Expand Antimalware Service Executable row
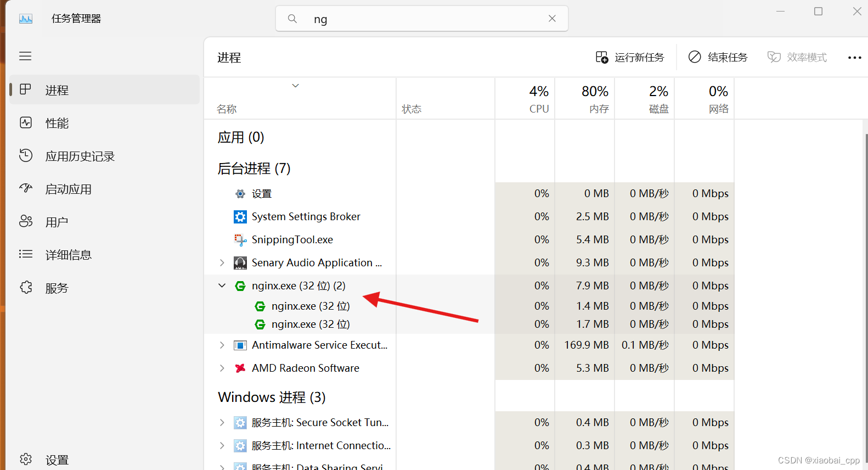Screen dimensions: 868x470 click(x=222, y=345)
